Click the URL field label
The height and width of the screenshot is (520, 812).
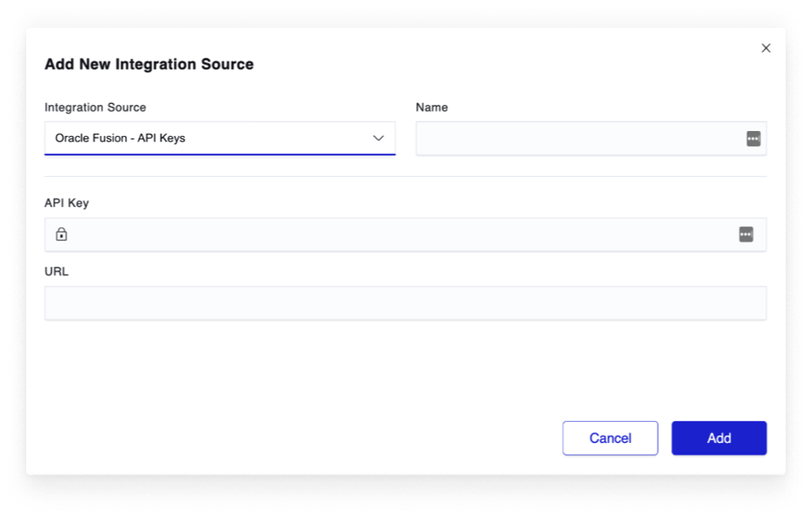click(57, 271)
